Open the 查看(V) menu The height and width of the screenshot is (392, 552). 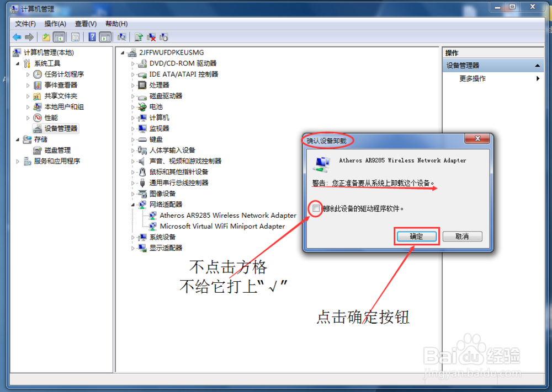pos(86,24)
